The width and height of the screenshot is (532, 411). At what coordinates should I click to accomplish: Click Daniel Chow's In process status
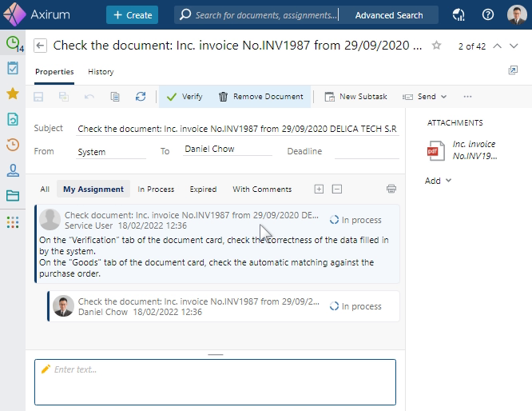[355, 306]
